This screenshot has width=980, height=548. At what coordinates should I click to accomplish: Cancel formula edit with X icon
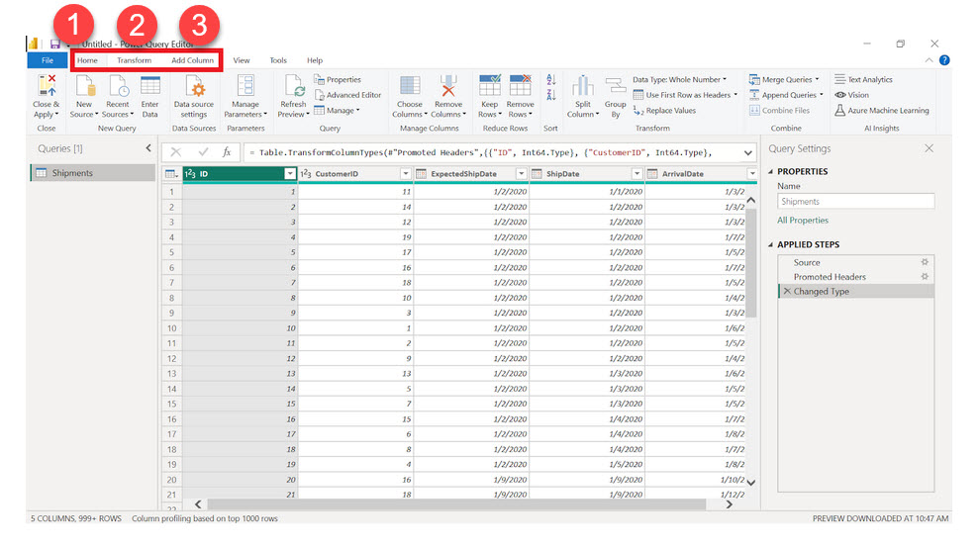tap(175, 152)
